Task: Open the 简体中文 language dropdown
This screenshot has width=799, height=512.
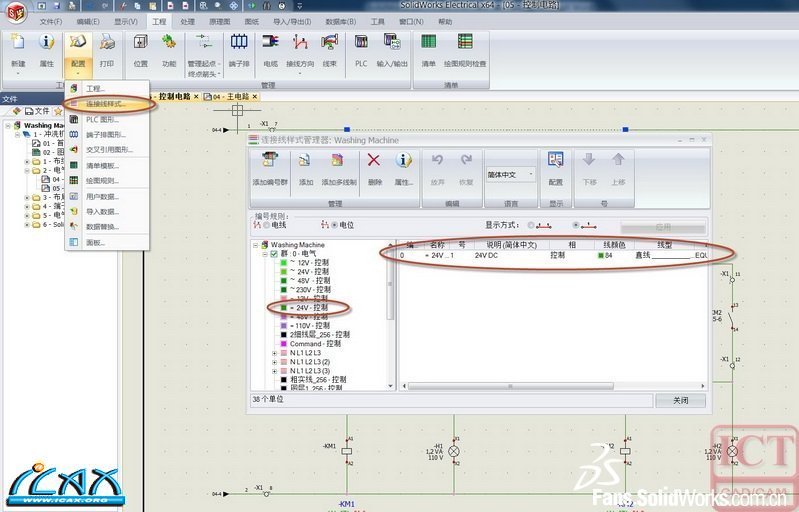Action: click(510, 174)
